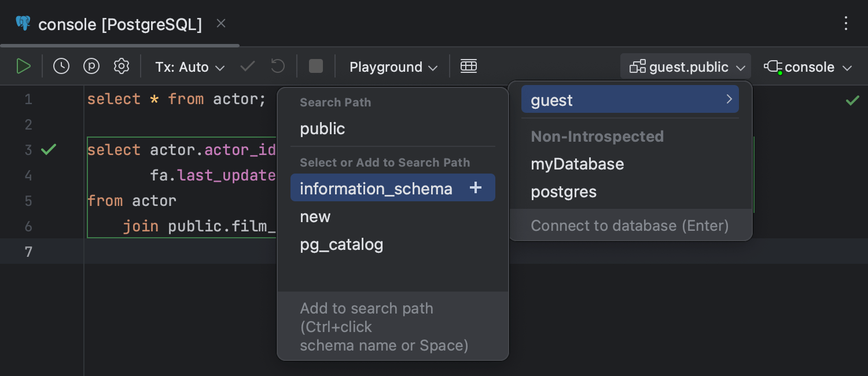
Task: Toggle the in-editor results view
Action: pyautogui.click(x=469, y=66)
